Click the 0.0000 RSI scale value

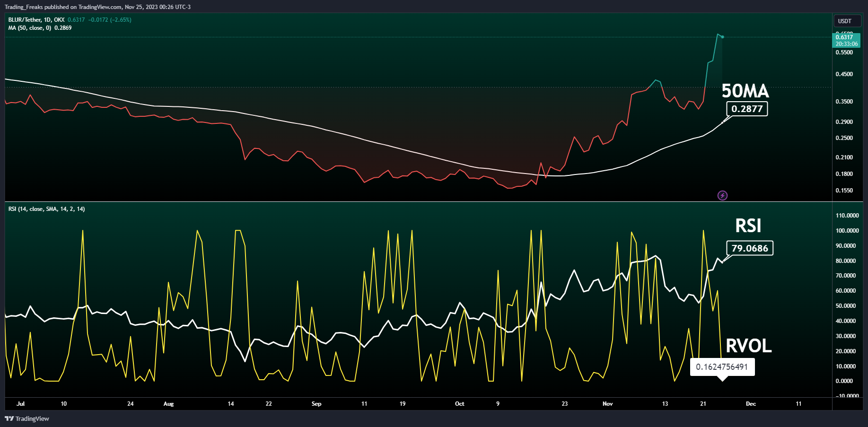tap(844, 381)
